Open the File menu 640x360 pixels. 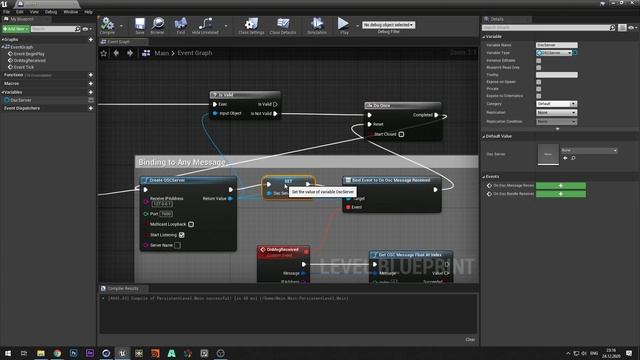point(6,12)
